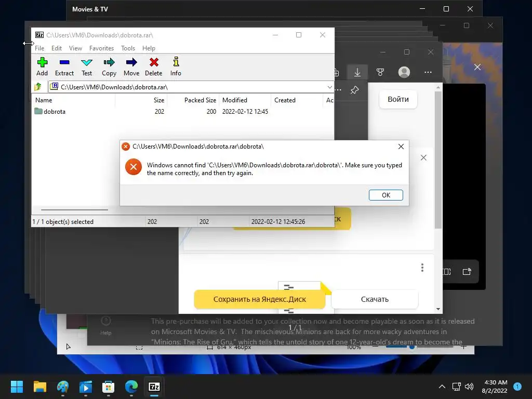This screenshot has height=399, width=532.
Task: Click the Add toolbar icon in 7-Zip
Action: coord(42,66)
